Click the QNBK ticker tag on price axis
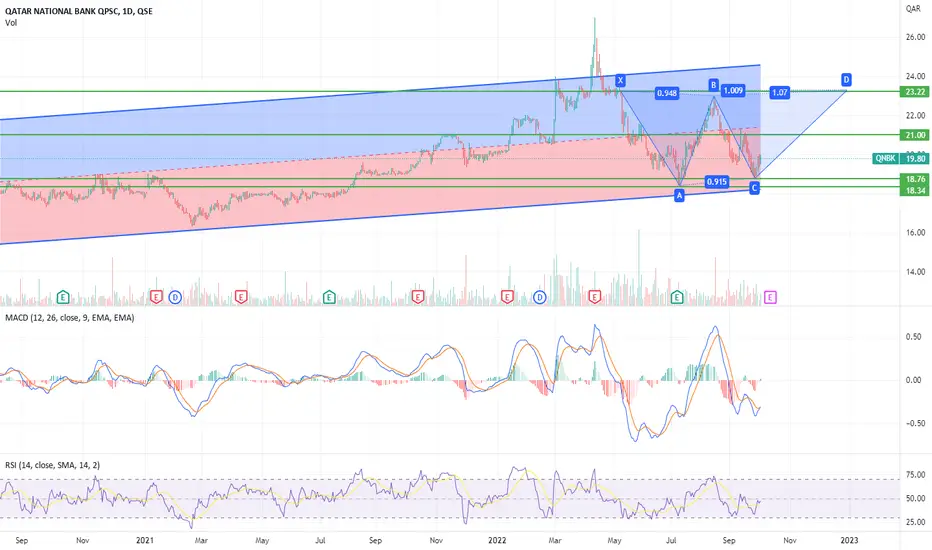932x550 pixels. point(886,158)
